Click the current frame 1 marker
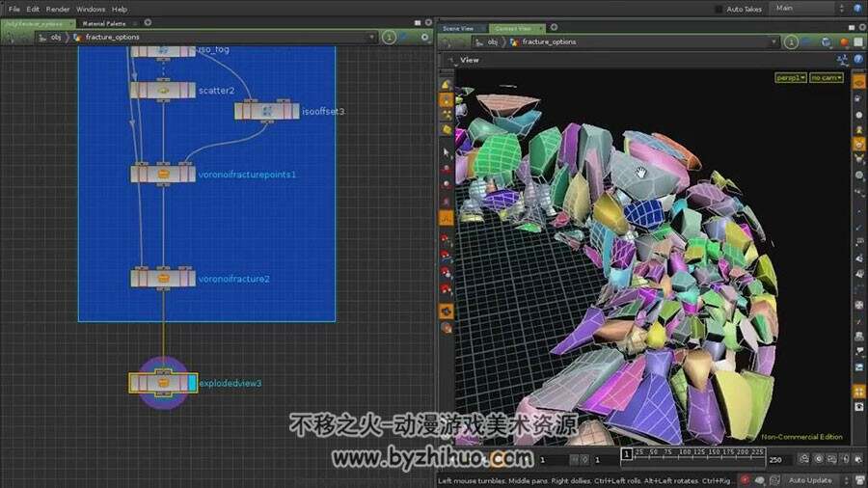Viewport: 868px width, 488px height. pyautogui.click(x=626, y=454)
